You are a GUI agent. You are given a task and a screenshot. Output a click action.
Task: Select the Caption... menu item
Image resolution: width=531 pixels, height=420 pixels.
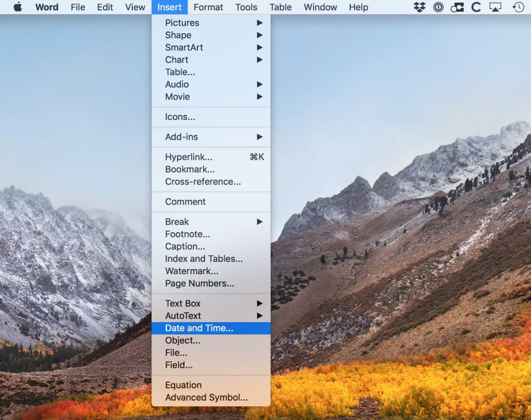point(211,247)
